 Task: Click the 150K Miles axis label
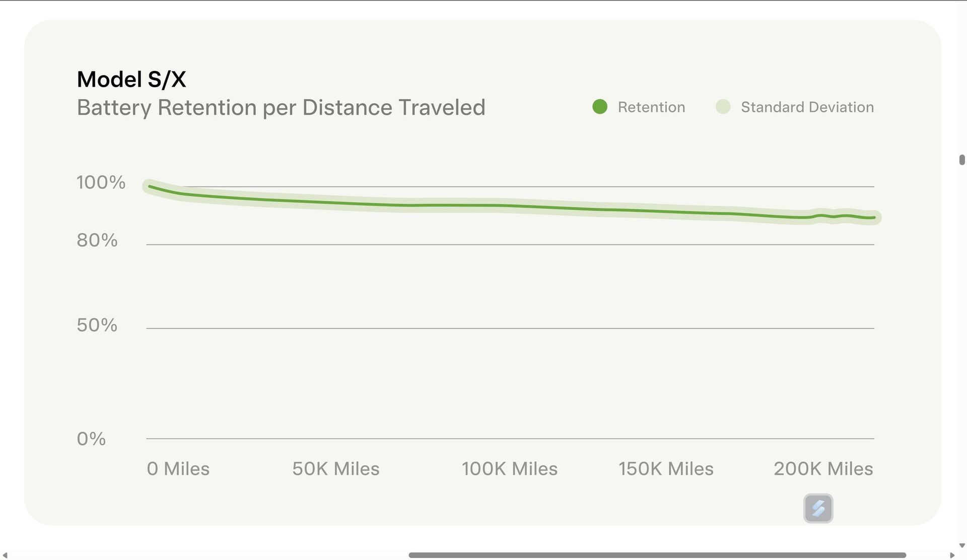coord(666,469)
